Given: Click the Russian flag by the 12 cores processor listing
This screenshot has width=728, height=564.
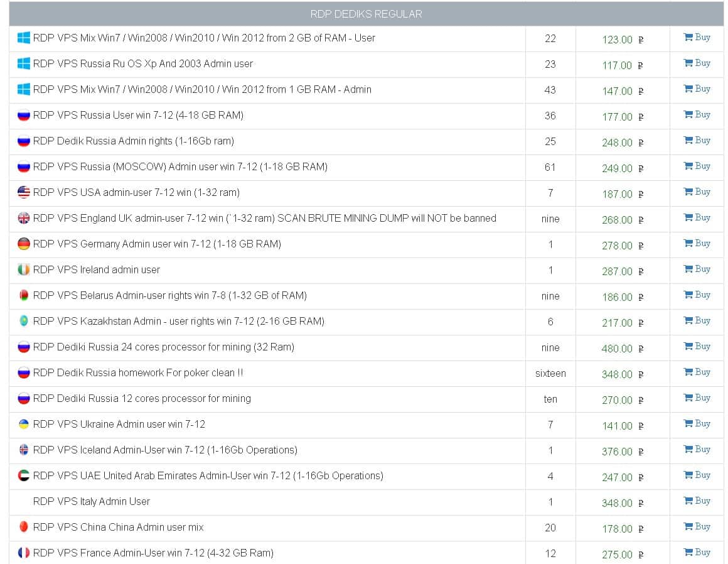Looking at the screenshot, I should click(x=24, y=399).
